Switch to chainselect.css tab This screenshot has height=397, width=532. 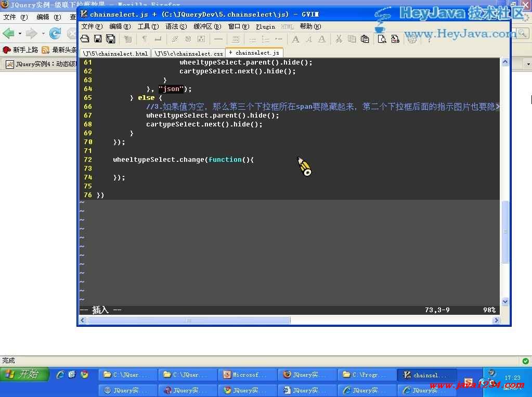pyautogui.click(x=189, y=53)
